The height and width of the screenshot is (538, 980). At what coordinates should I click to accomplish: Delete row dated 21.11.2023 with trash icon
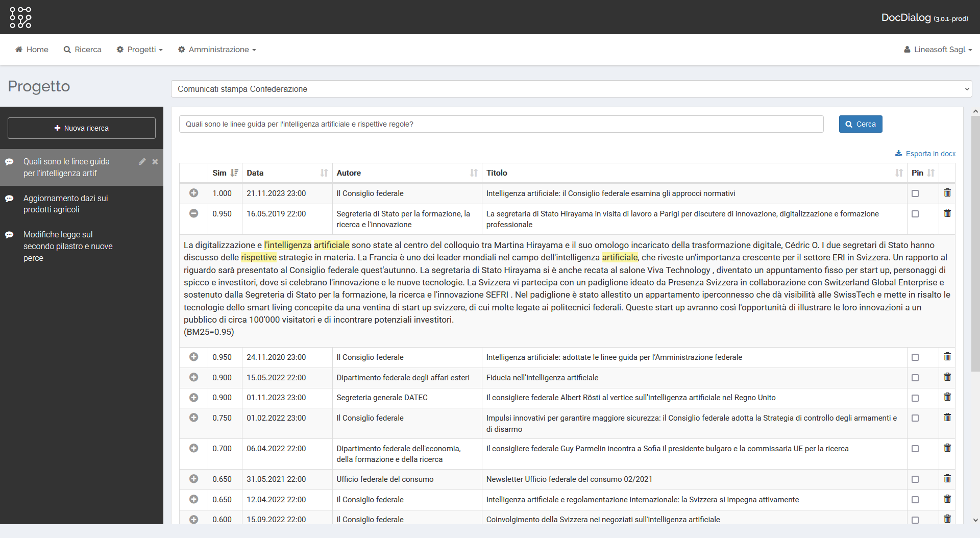(947, 193)
